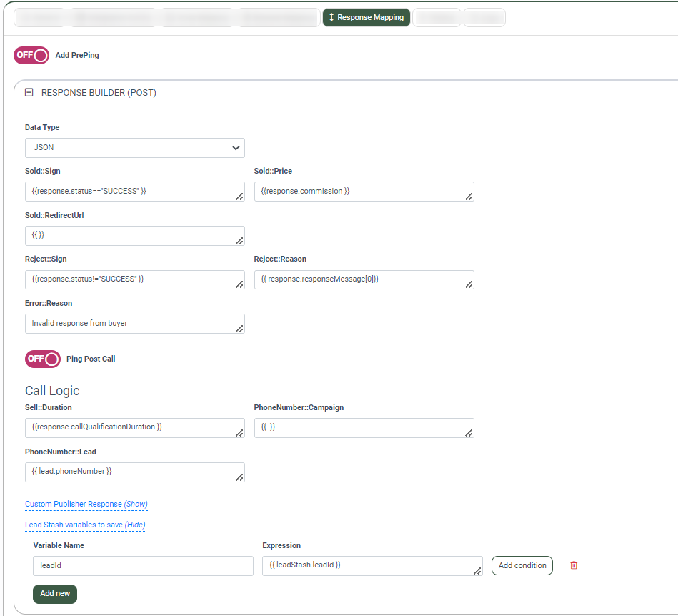Click the Reject::Sign label

point(46,259)
